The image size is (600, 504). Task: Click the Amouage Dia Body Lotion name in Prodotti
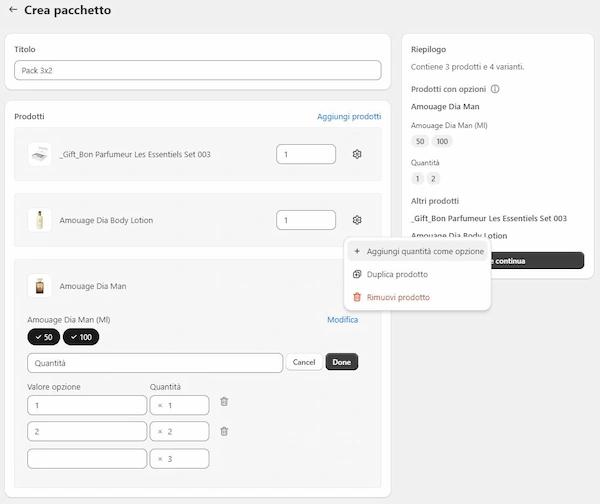click(106, 220)
